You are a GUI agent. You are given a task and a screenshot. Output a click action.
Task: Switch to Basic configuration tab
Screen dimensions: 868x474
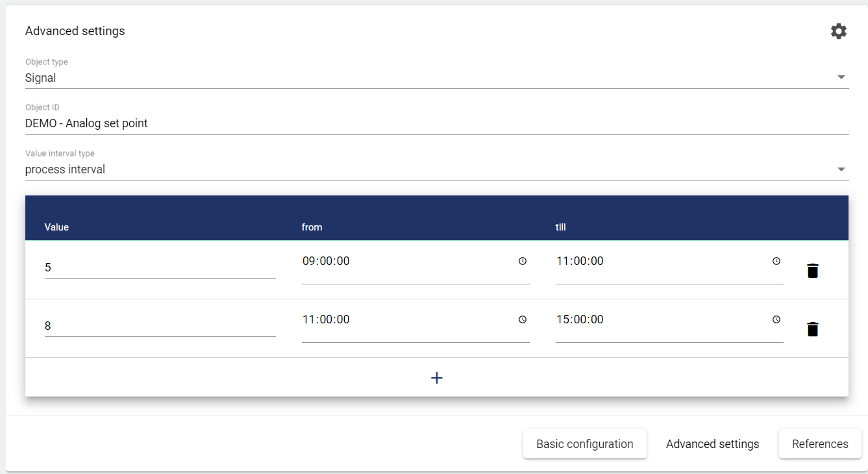coord(584,444)
